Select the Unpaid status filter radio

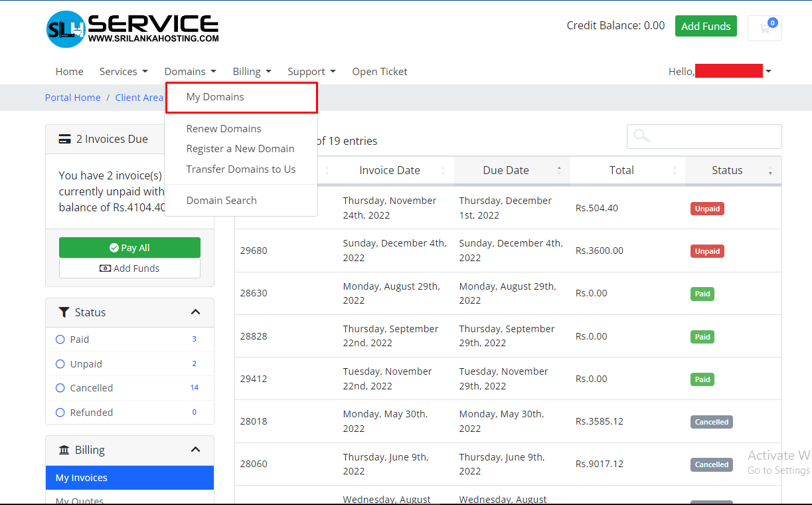point(60,364)
